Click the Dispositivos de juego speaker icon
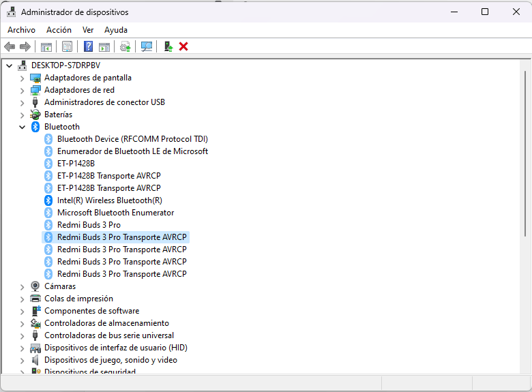Image resolution: width=532 pixels, height=392 pixels. click(35, 360)
